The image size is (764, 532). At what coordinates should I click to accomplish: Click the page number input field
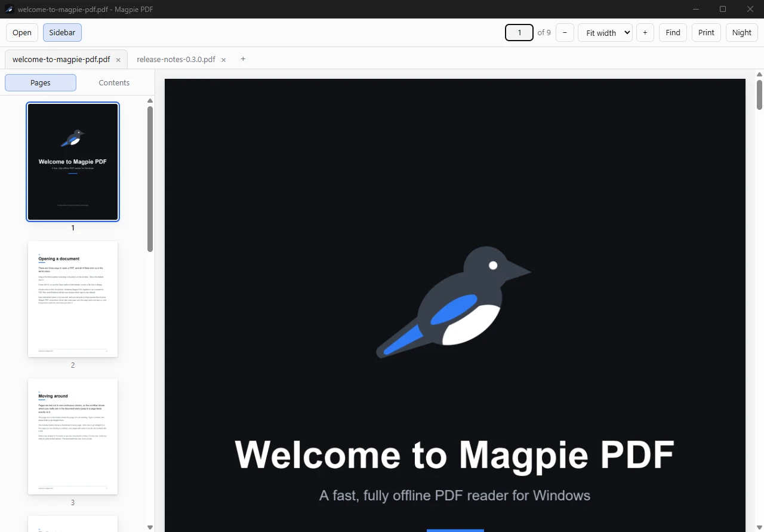[x=519, y=33]
